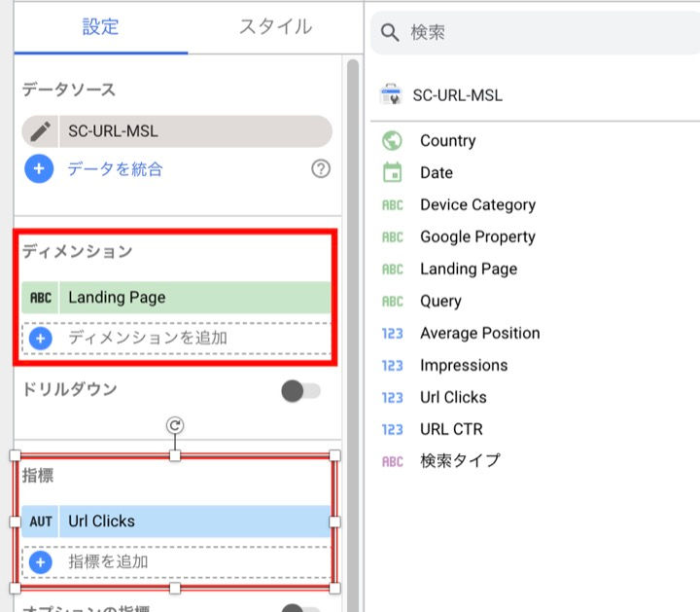Viewport: 700px width, 612px height.
Task: Click the purple ABC icon next to 検索タイプ
Action: point(393,461)
